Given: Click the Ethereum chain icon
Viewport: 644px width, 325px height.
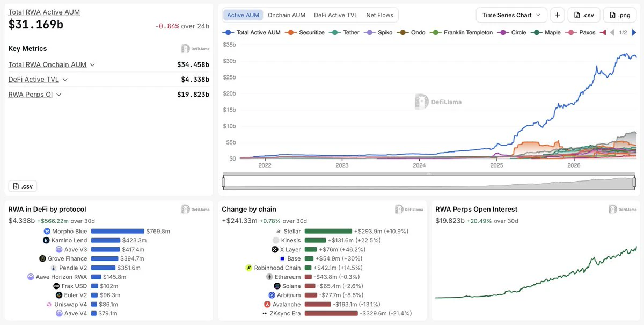Looking at the screenshot, I should [269, 277].
